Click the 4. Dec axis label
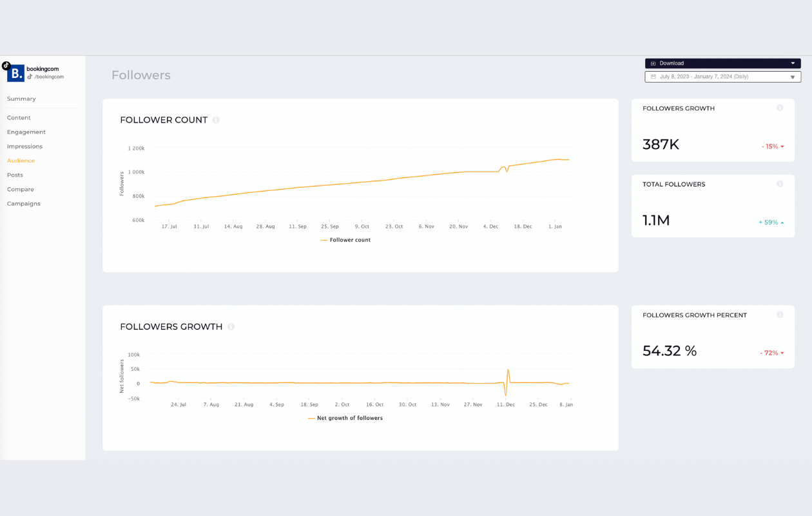 tap(490, 226)
